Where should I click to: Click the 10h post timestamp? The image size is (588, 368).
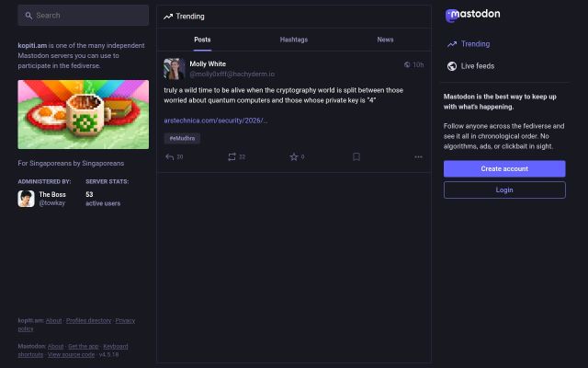point(418,64)
